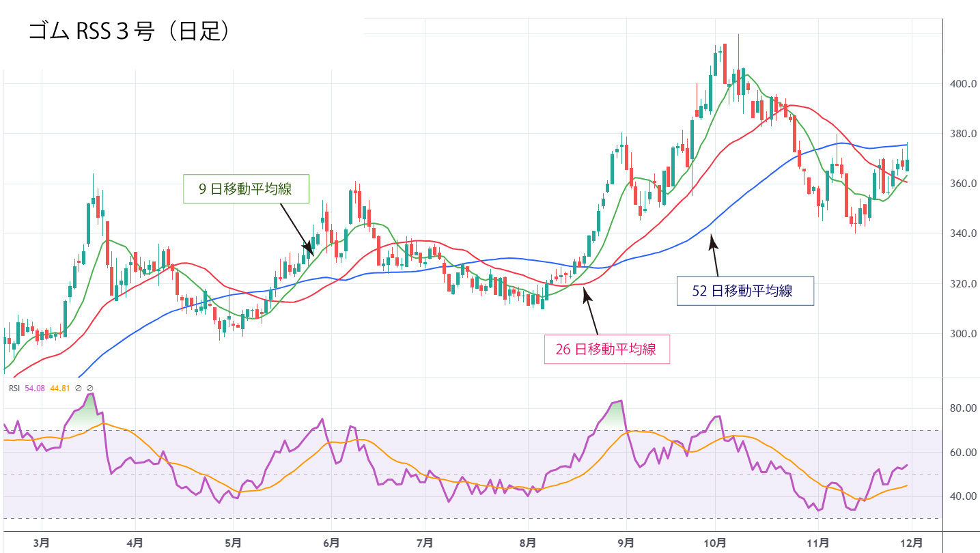The width and height of the screenshot is (980, 553).
Task: Click the 300.0 price axis label
Action: coord(962,334)
